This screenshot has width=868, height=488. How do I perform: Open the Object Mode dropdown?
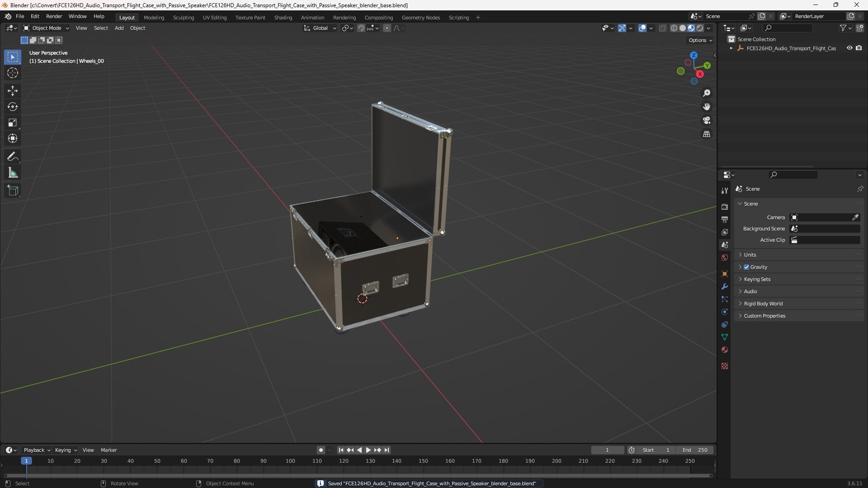pos(46,28)
